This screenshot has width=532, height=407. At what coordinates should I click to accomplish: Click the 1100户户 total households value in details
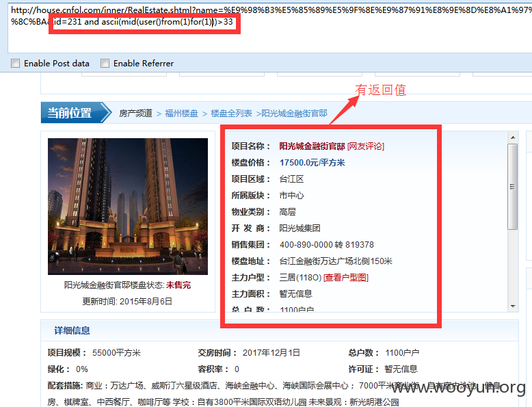pyautogui.click(x=402, y=353)
